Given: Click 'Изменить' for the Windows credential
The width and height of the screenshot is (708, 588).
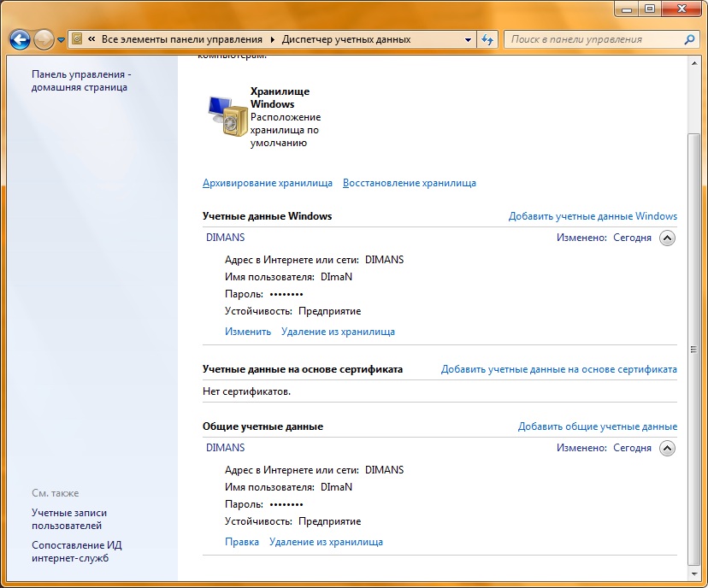Looking at the screenshot, I should pyautogui.click(x=248, y=332).
